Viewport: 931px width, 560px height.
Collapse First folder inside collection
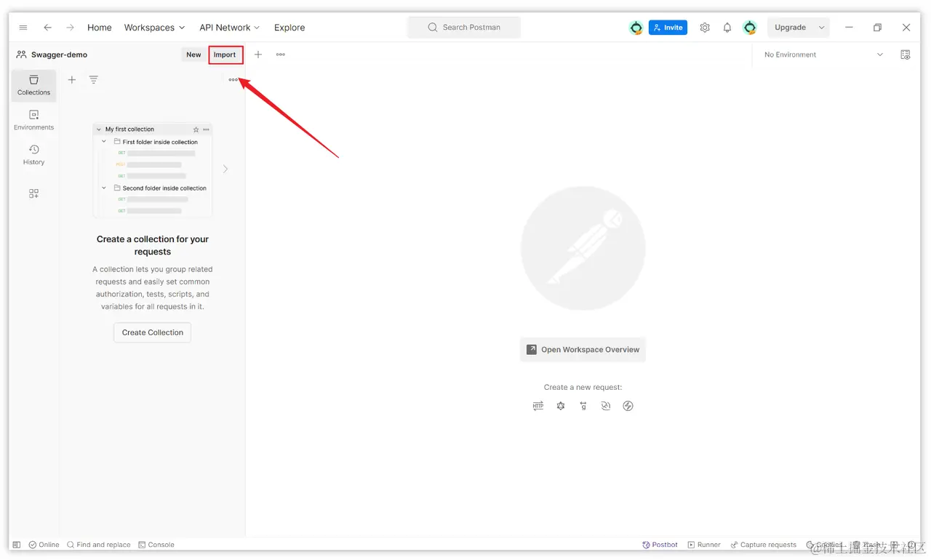[x=104, y=142]
